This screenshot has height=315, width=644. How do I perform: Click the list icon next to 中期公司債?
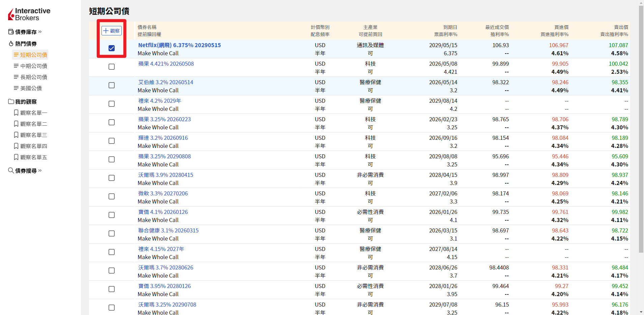pyautogui.click(x=16, y=66)
